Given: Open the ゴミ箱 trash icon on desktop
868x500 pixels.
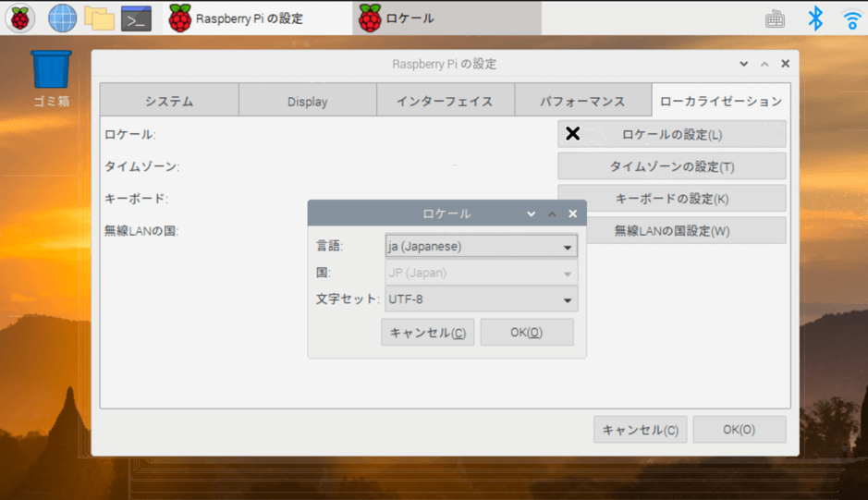Looking at the screenshot, I should pyautogui.click(x=52, y=79).
